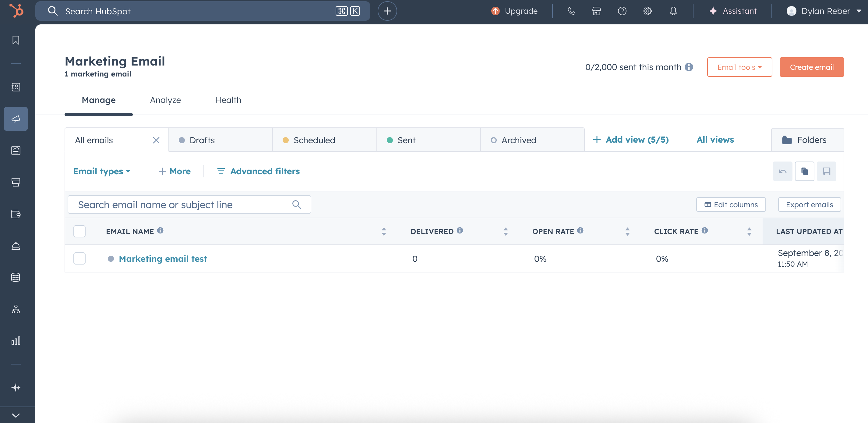
Task: Open the reporting bar chart sidebar icon
Action: [x=16, y=341]
